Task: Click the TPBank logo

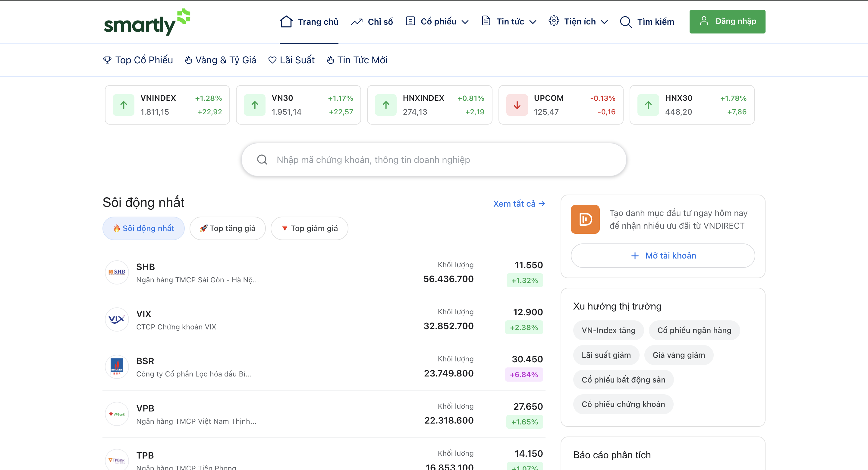Action: 117,460
